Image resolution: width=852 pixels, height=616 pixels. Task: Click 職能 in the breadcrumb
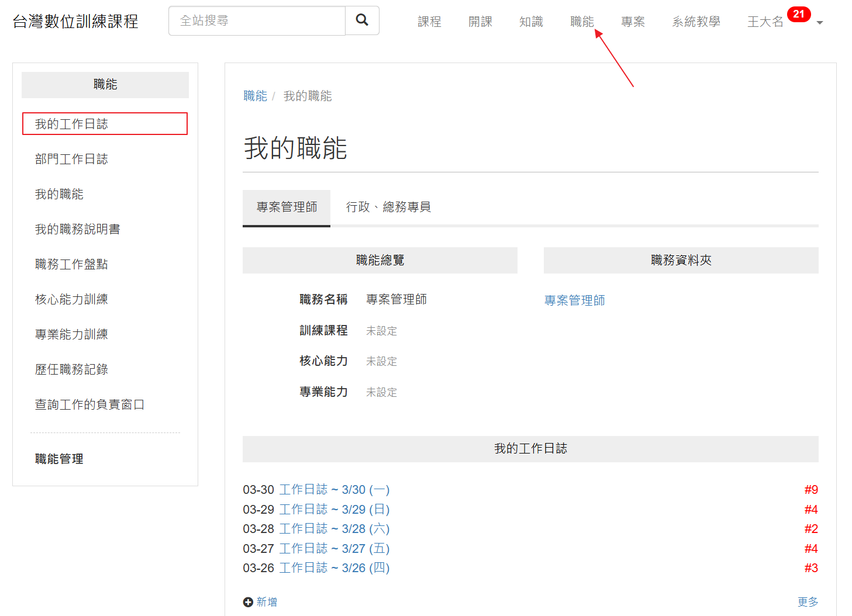click(x=255, y=96)
